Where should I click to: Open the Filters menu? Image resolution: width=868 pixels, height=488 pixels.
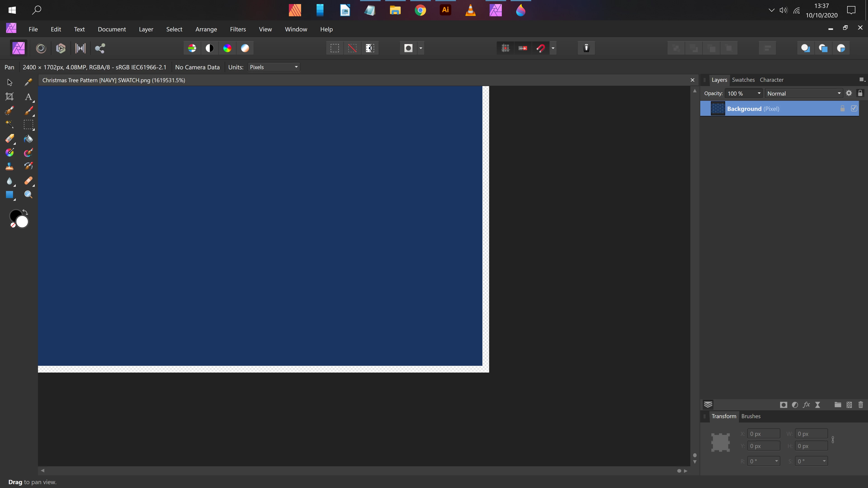[238, 29]
